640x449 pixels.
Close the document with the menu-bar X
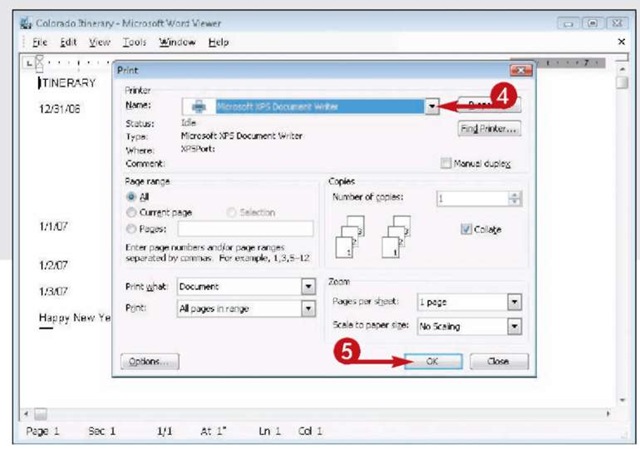621,42
